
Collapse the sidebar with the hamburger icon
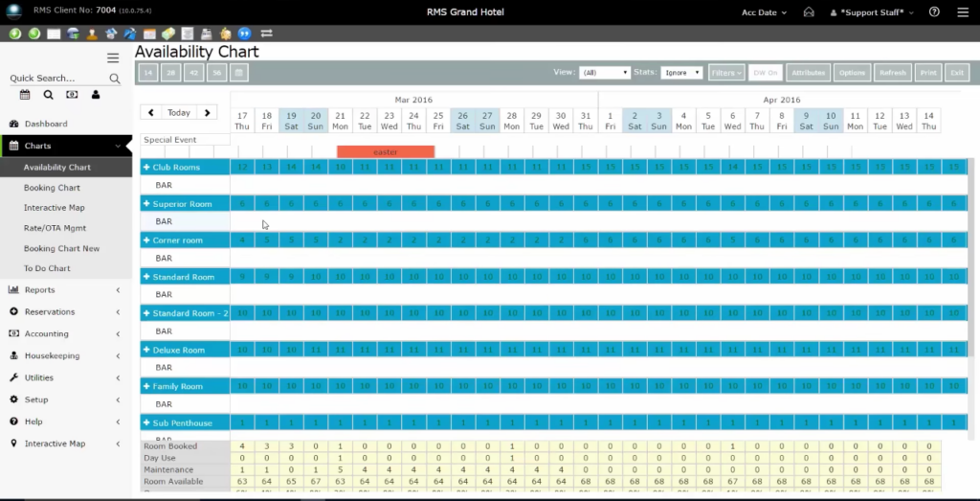tap(113, 58)
